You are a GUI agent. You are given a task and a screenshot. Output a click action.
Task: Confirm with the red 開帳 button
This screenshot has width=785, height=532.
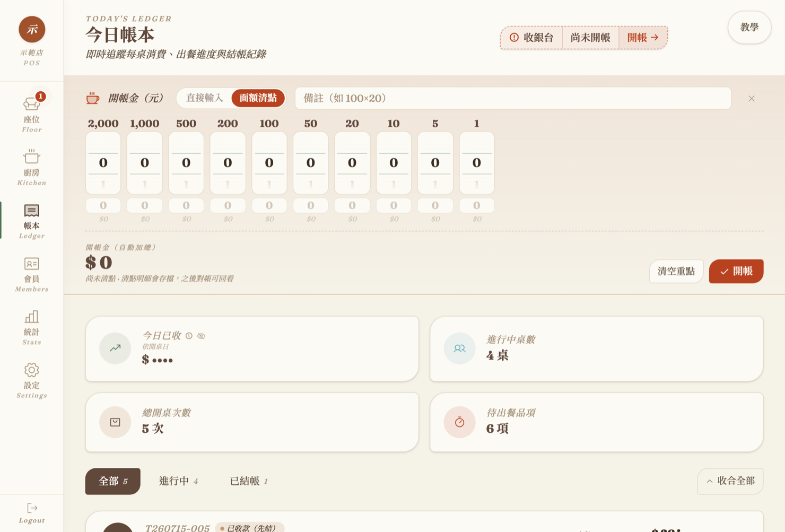point(736,271)
